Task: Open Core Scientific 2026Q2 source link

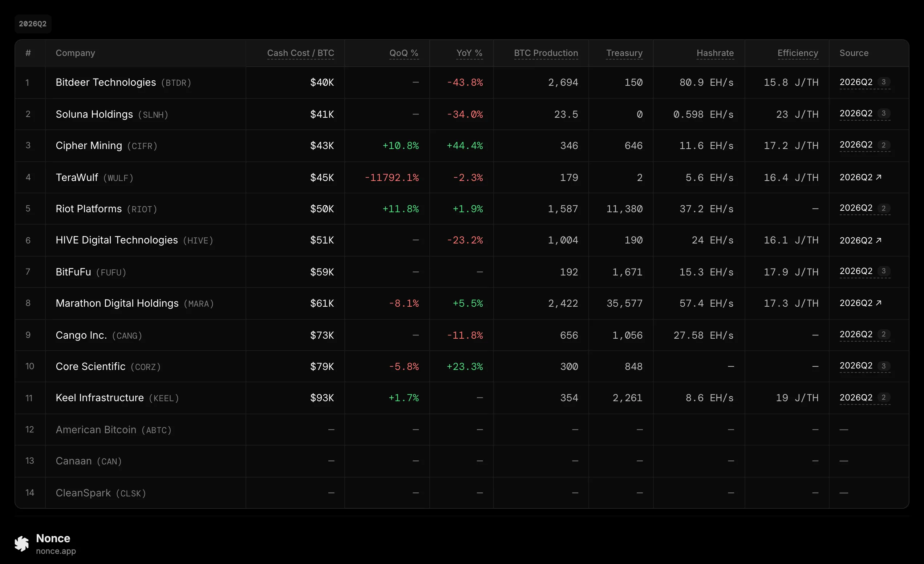Action: [856, 366]
